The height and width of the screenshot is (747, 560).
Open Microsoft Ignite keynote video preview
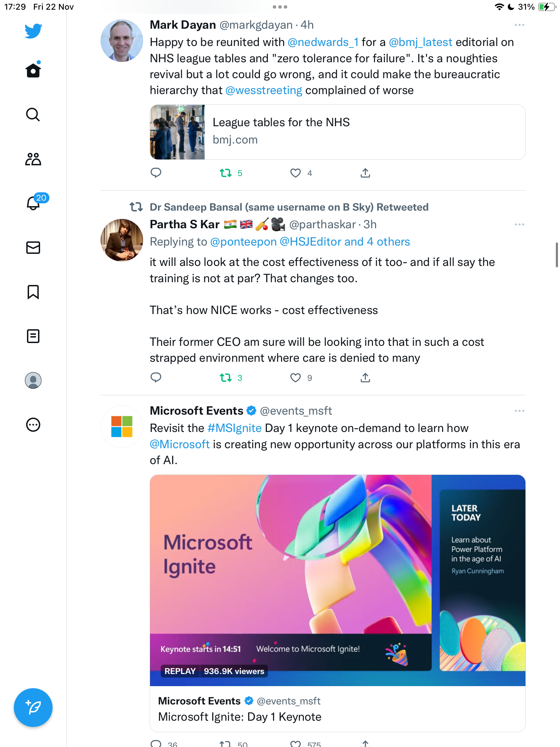click(x=338, y=580)
